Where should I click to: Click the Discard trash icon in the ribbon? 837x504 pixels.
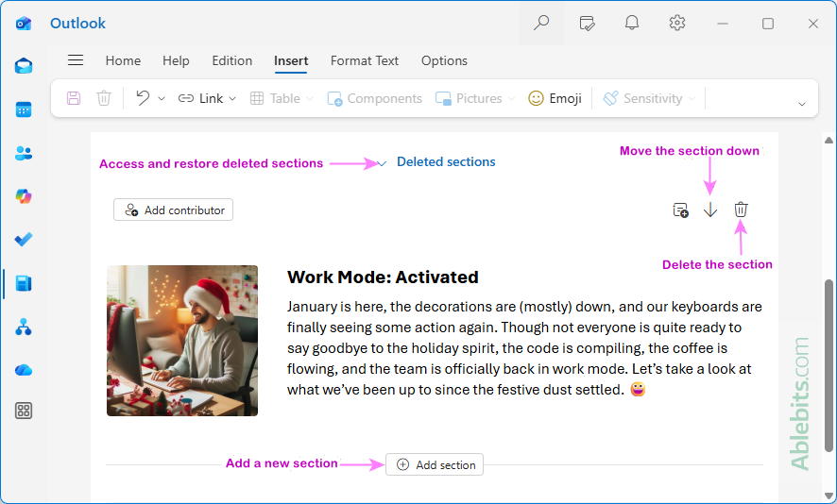tap(104, 98)
